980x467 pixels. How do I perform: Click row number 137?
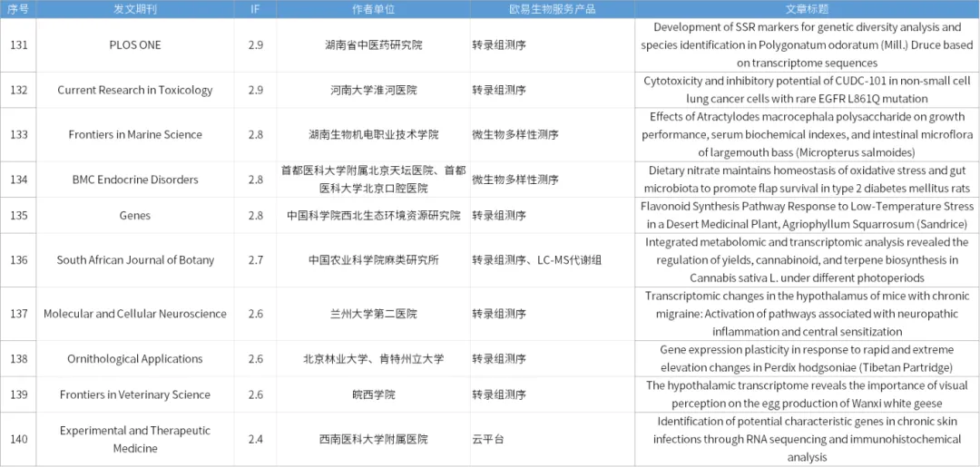coord(18,314)
